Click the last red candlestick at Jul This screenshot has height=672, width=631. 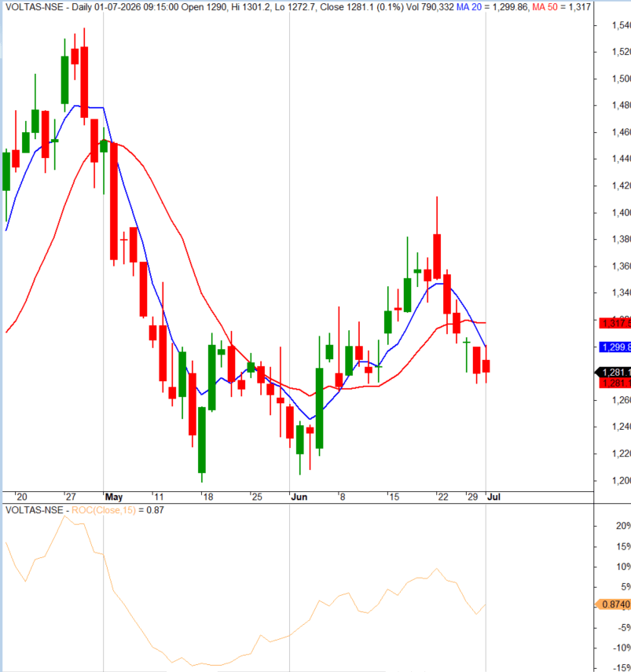point(486,366)
